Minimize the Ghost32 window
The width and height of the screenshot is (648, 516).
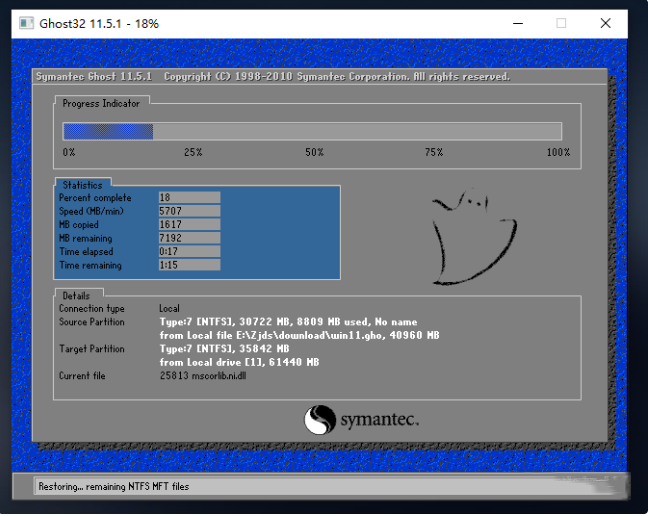click(x=518, y=24)
